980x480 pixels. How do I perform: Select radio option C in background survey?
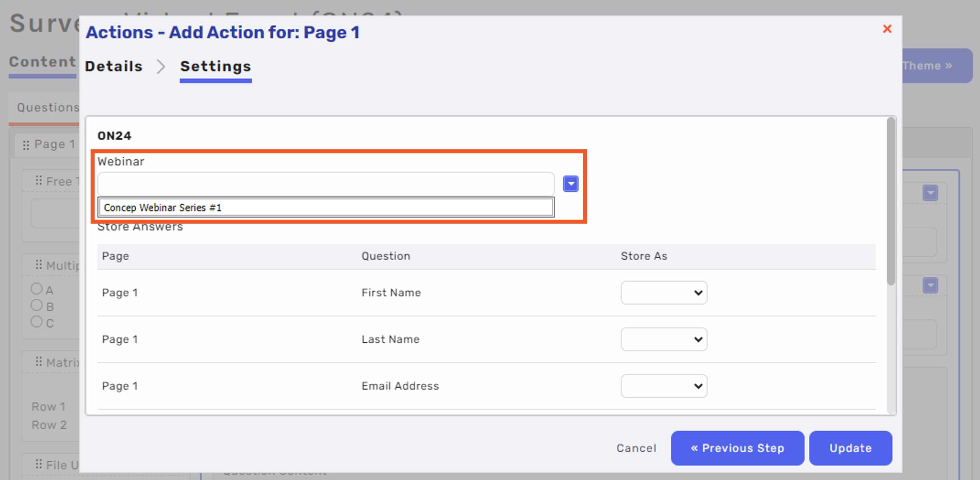tap(37, 321)
